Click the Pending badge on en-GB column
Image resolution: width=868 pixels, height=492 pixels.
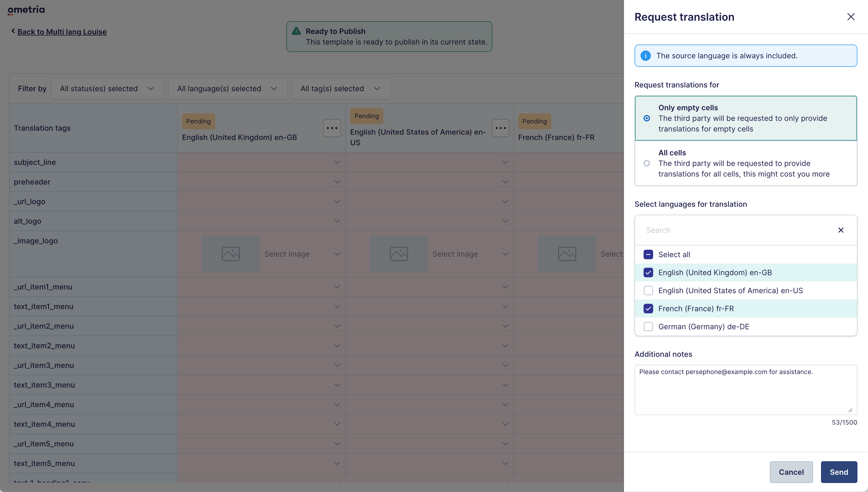pos(198,121)
